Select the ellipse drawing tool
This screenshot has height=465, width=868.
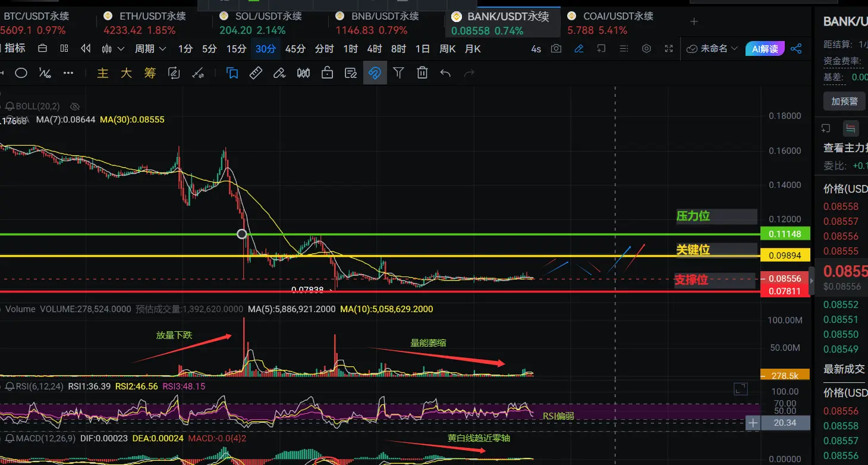[21, 73]
